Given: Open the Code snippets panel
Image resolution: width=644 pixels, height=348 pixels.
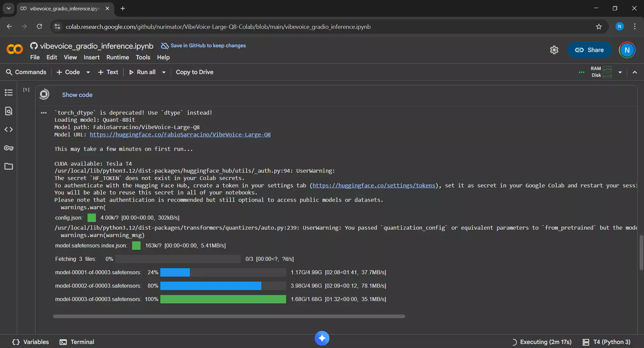Looking at the screenshot, I should click(8, 129).
